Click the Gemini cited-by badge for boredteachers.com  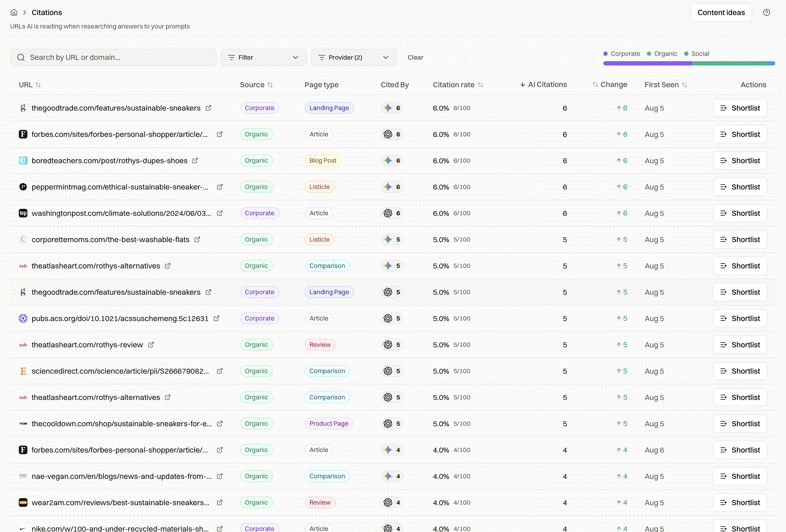click(392, 161)
